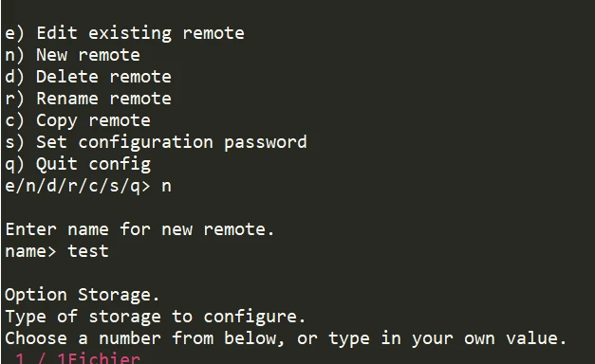The width and height of the screenshot is (595, 364).
Task: Click the word 'password' in terminal
Action: pyautogui.click(x=266, y=143)
